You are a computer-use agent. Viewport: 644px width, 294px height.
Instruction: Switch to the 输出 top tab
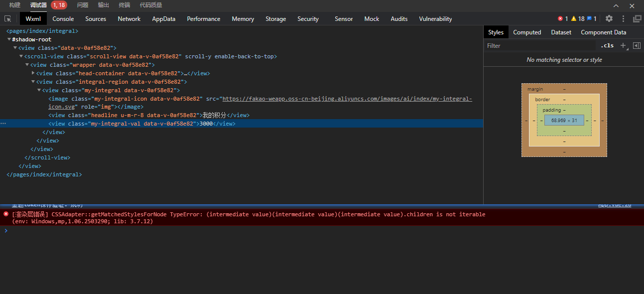104,5
